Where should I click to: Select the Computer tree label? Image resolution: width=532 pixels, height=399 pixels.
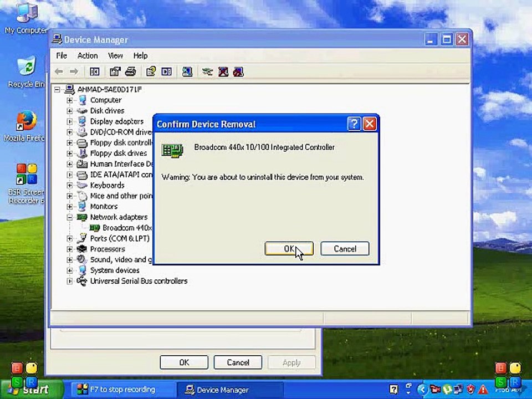tap(105, 100)
